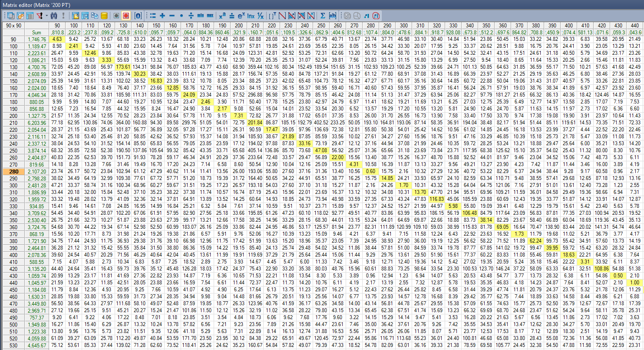Select column header 130
This screenshot has width=644, height=350.
[123, 26]
